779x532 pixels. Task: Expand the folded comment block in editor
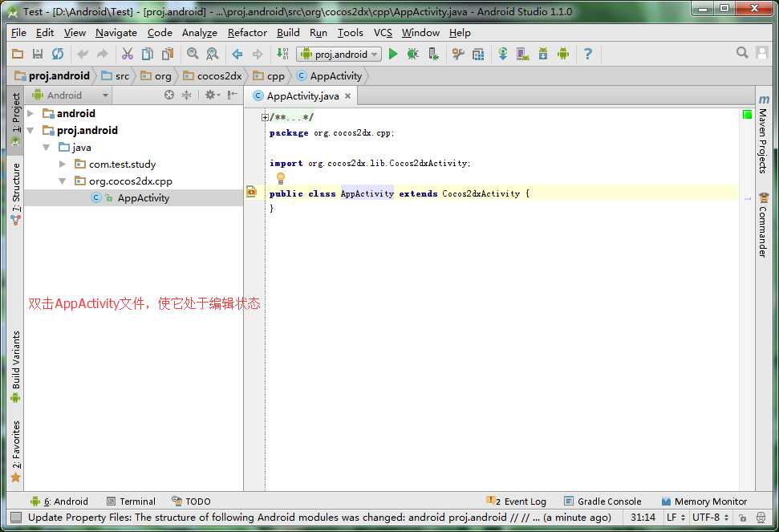(x=265, y=117)
